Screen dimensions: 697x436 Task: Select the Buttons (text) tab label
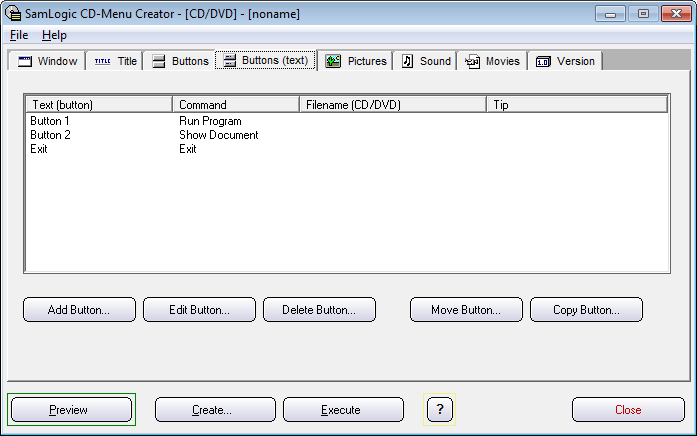(x=275, y=60)
